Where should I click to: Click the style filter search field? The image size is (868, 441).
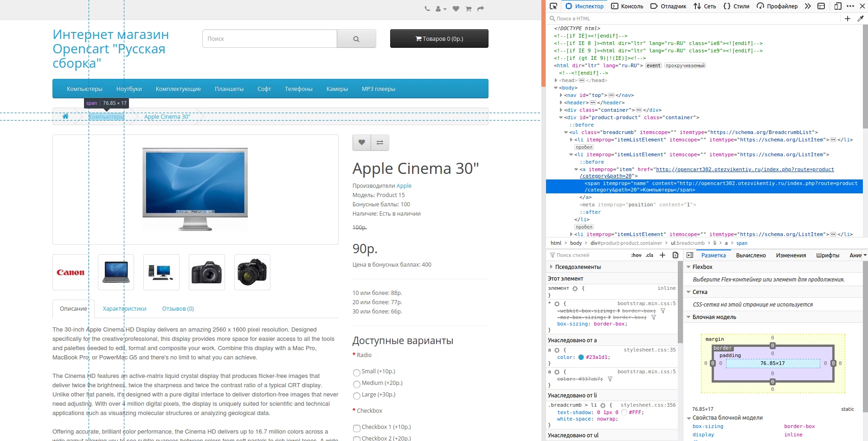tap(587, 255)
